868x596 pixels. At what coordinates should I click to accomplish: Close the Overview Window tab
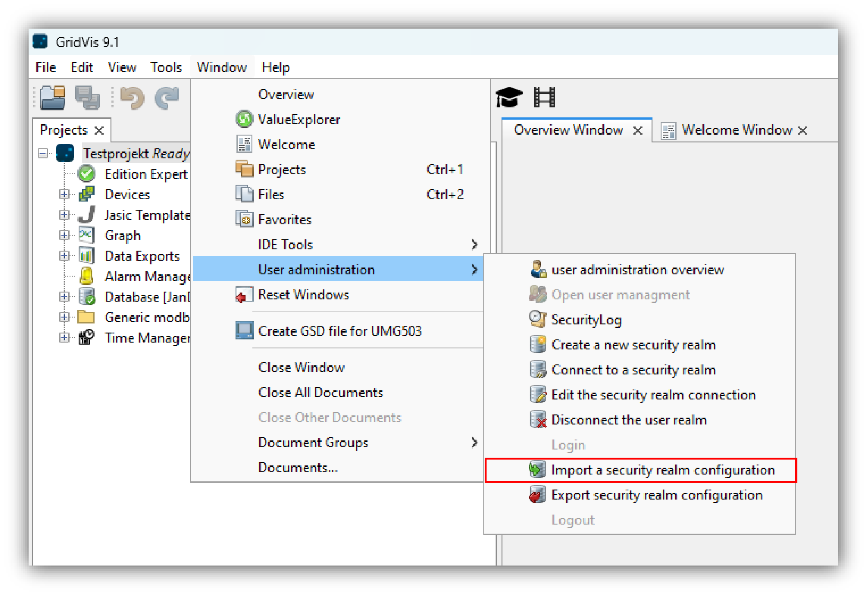[x=638, y=130]
